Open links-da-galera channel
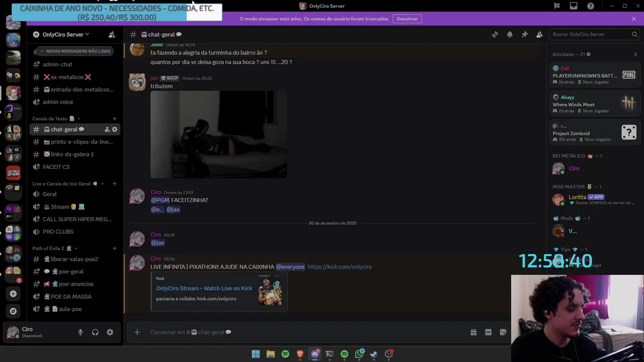Image resolution: width=644 pixels, height=362 pixels. click(x=74, y=154)
